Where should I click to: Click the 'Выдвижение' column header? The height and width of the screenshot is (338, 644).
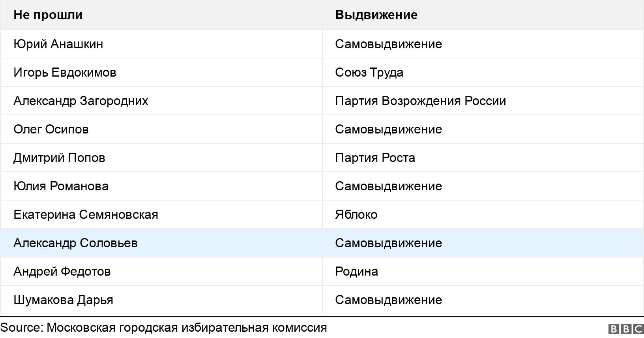tap(376, 15)
